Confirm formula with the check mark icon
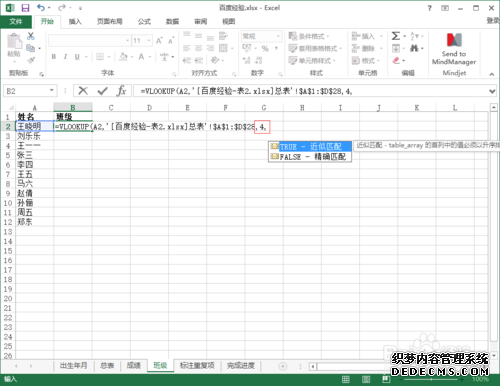 coord(102,91)
